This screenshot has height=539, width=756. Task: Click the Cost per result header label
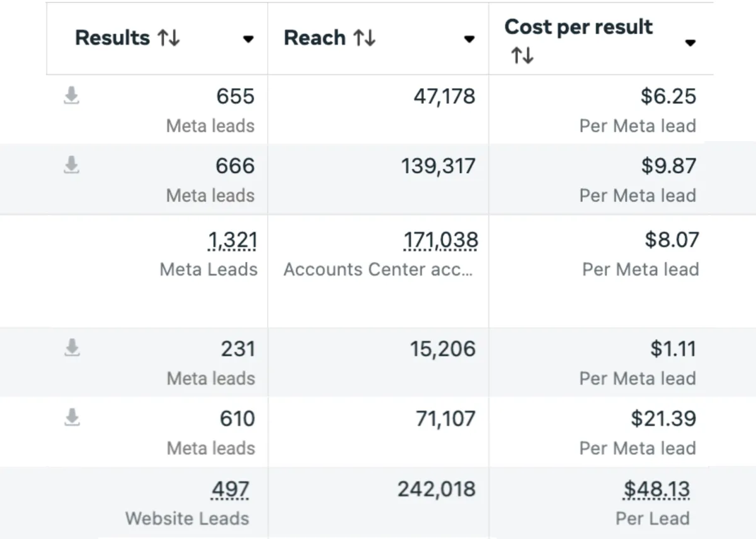tap(578, 27)
